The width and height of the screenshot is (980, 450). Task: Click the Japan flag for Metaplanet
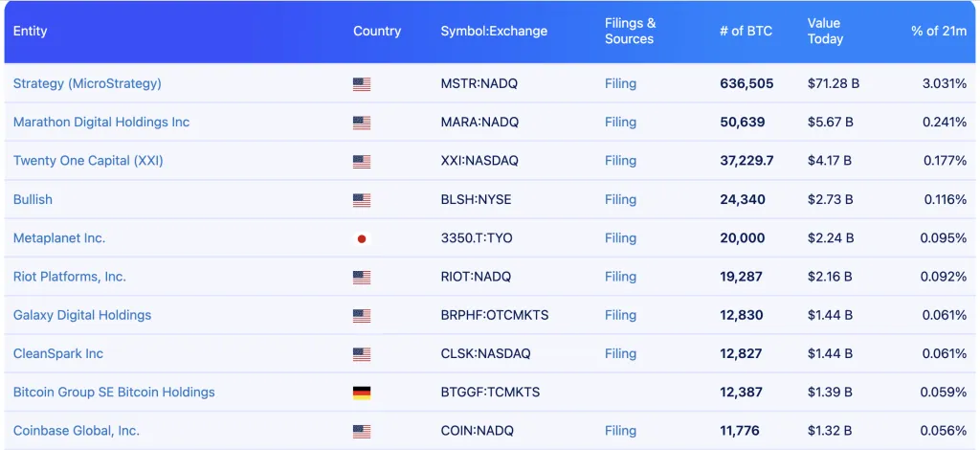pyautogui.click(x=361, y=238)
